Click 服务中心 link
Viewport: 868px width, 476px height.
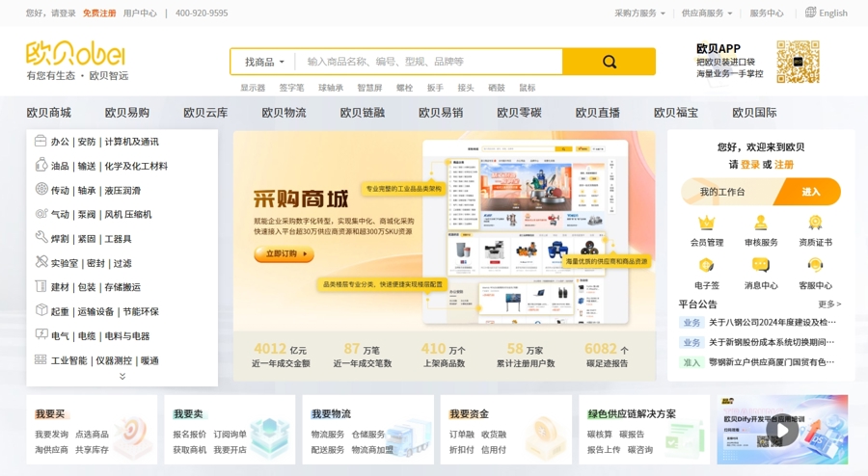pos(767,13)
